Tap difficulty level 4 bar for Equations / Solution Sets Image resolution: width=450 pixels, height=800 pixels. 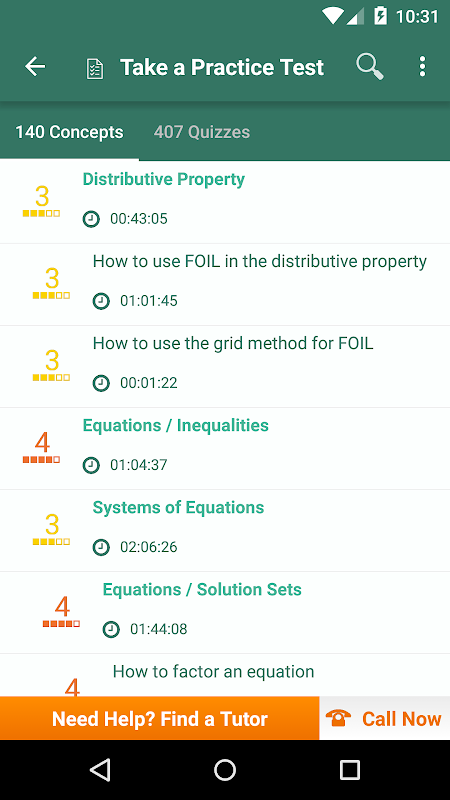(61, 624)
